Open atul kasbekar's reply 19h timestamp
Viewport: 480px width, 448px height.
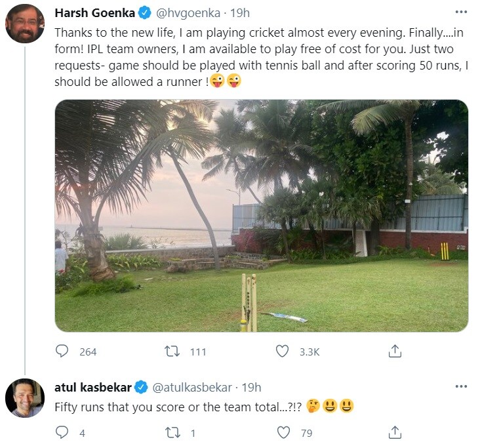(250, 387)
